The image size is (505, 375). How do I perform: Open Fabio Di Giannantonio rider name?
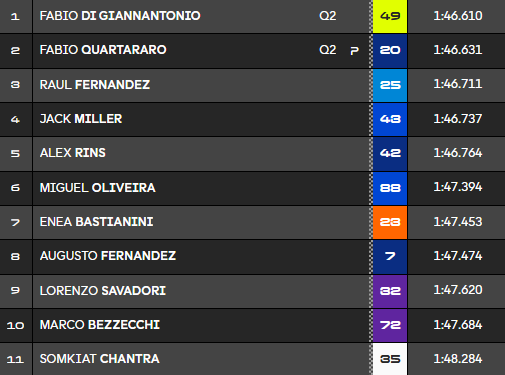tap(120, 16)
